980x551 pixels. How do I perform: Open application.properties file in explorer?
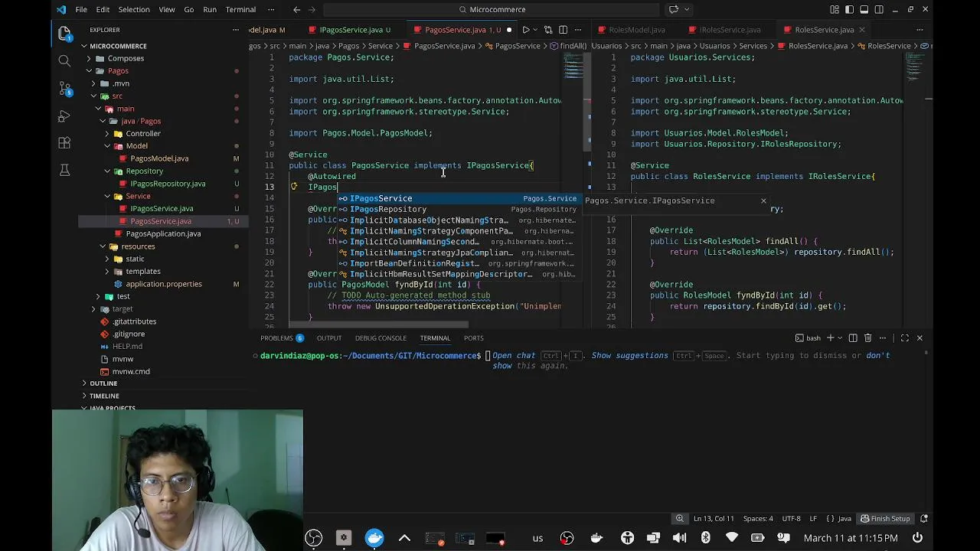(x=163, y=284)
